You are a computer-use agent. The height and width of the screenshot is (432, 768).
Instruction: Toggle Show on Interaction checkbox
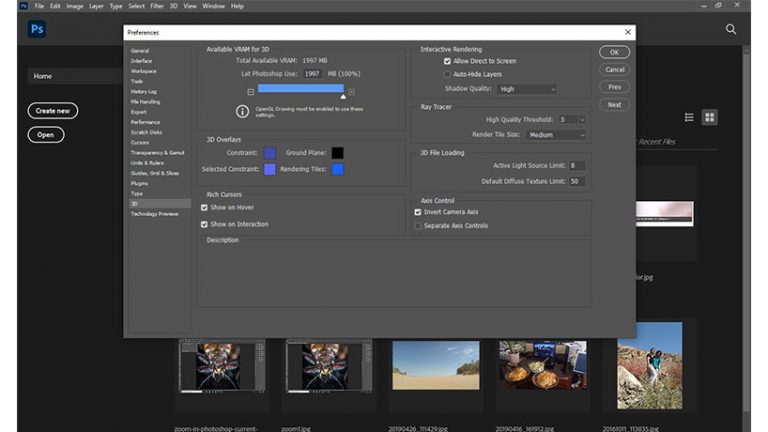pos(204,224)
